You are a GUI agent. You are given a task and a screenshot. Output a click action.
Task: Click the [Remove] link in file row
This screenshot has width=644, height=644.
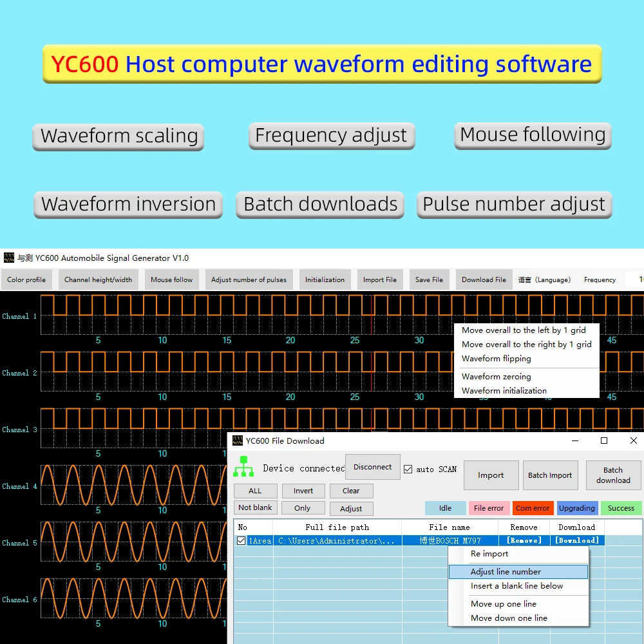(x=524, y=541)
